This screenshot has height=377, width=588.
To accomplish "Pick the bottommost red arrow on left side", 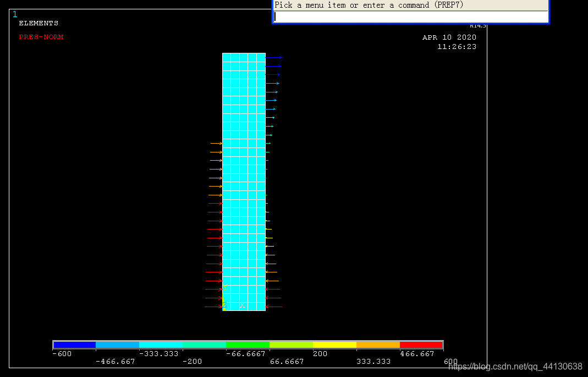I will pyautogui.click(x=213, y=307).
